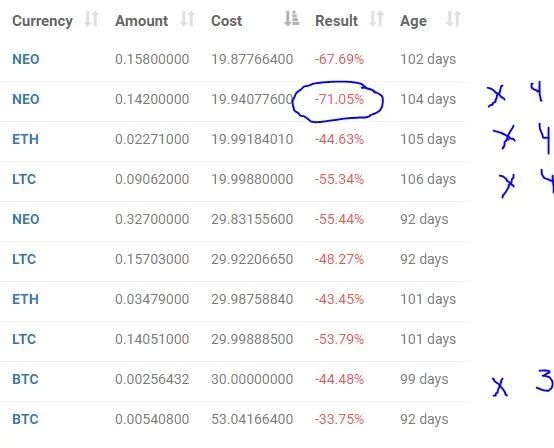The image size is (554, 448).
Task: Open the LTC link costing 29.99888500
Action: pos(24,339)
